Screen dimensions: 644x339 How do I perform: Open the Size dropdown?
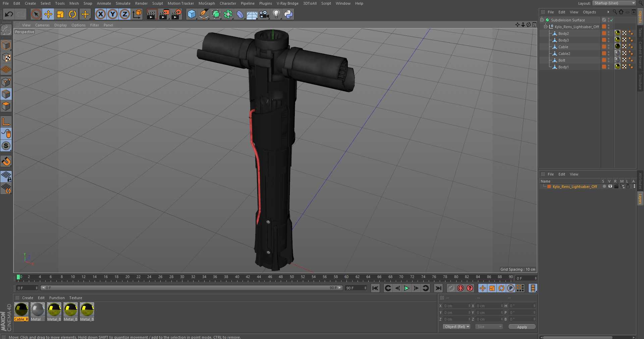(x=489, y=327)
